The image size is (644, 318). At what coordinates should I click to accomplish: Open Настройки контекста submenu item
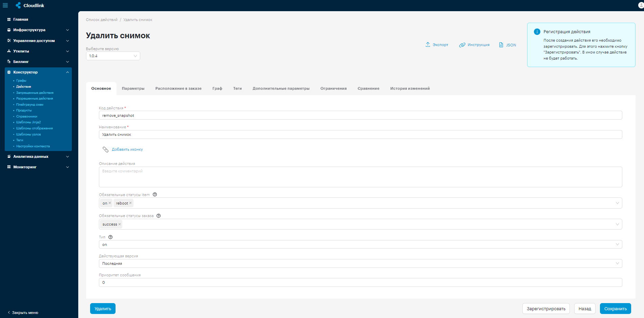pyautogui.click(x=33, y=146)
